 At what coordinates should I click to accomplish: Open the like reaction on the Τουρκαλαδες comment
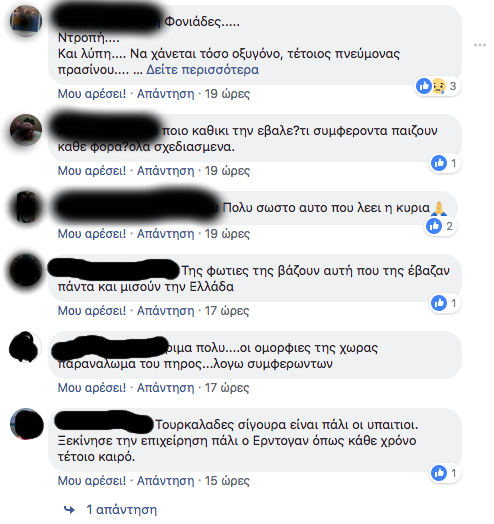pyautogui.click(x=445, y=473)
